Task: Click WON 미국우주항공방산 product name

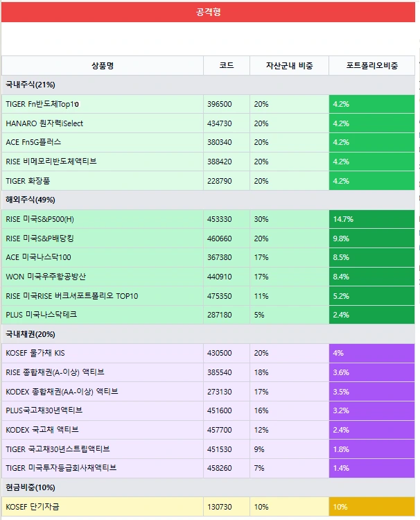Action: point(46,277)
